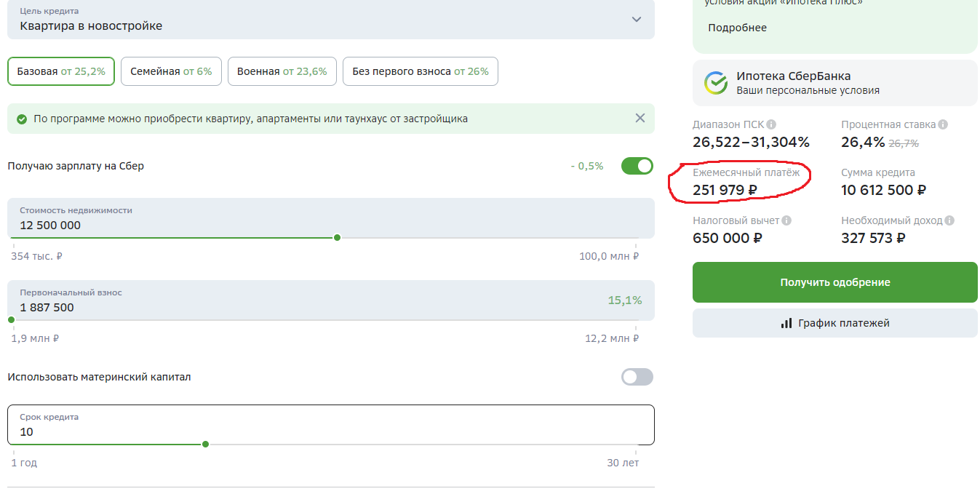Viewport: 980px width, 502px height.
Task: Click the Первоначальный взнос input field
Action: click(331, 300)
